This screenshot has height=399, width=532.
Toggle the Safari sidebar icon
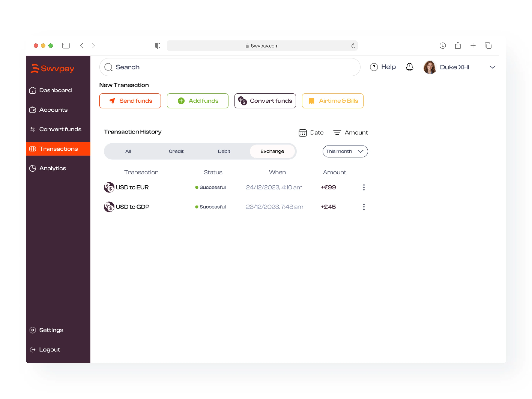(x=66, y=45)
